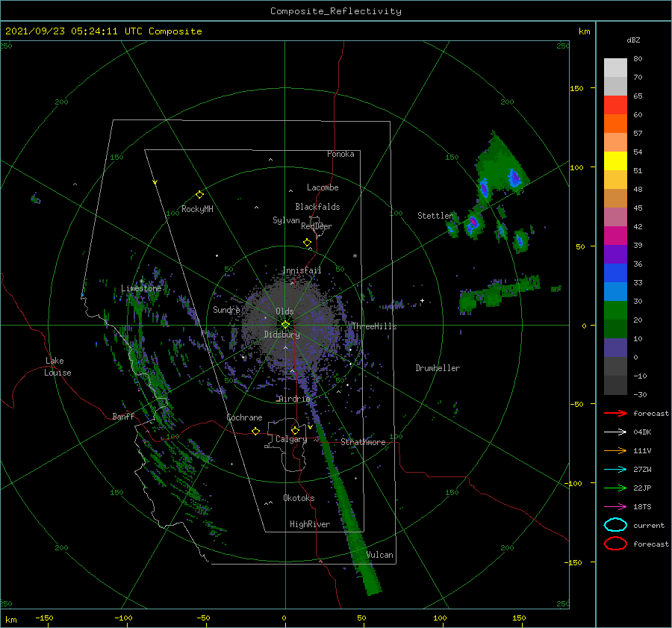The height and width of the screenshot is (628, 672).
Task: Click the Sylvan label
Action: [x=286, y=220]
